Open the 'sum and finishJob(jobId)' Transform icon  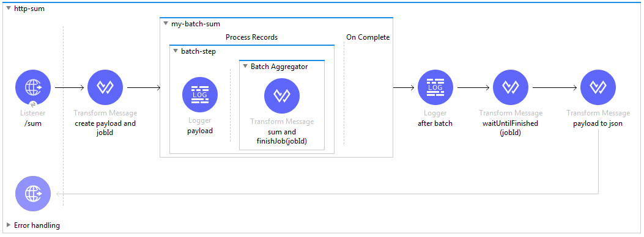click(x=282, y=96)
